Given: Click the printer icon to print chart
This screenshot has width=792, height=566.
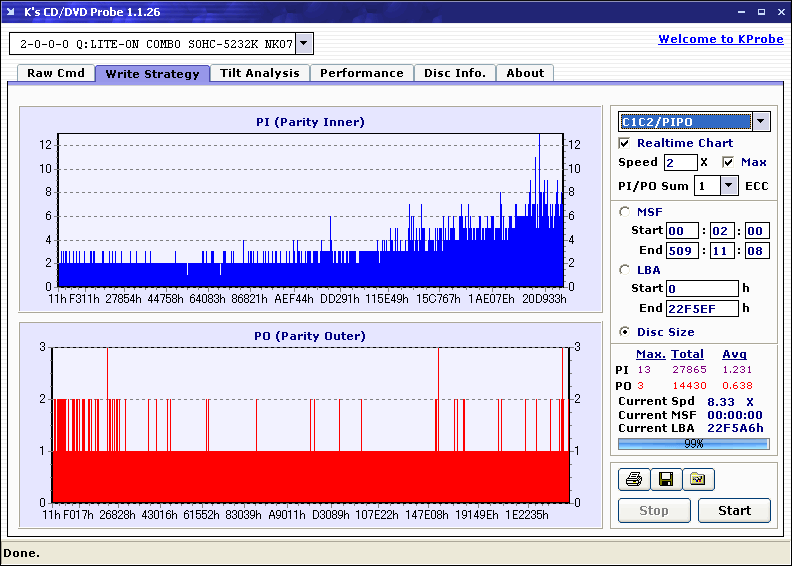Looking at the screenshot, I should click(x=633, y=480).
